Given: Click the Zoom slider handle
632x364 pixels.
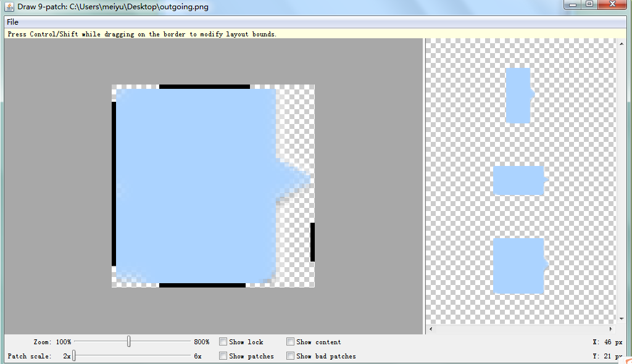Looking at the screenshot, I should click(x=128, y=341).
